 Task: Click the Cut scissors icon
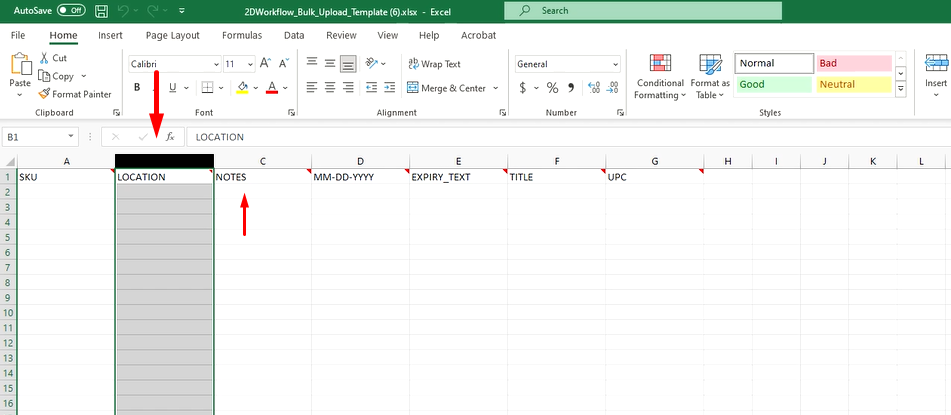(x=45, y=58)
